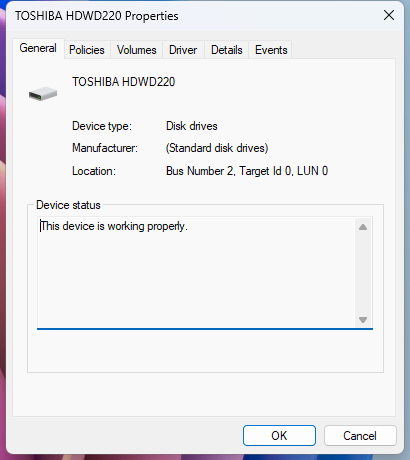Open the Volumes tab
410x460 pixels.
(136, 50)
